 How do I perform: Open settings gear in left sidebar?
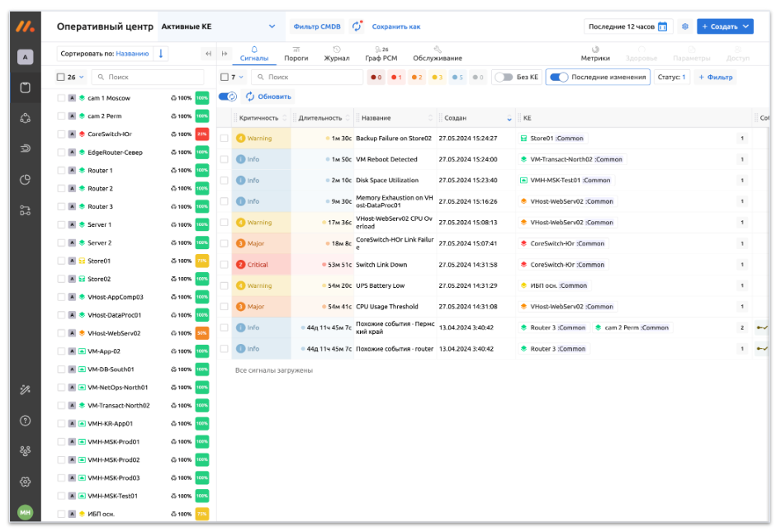point(25,481)
